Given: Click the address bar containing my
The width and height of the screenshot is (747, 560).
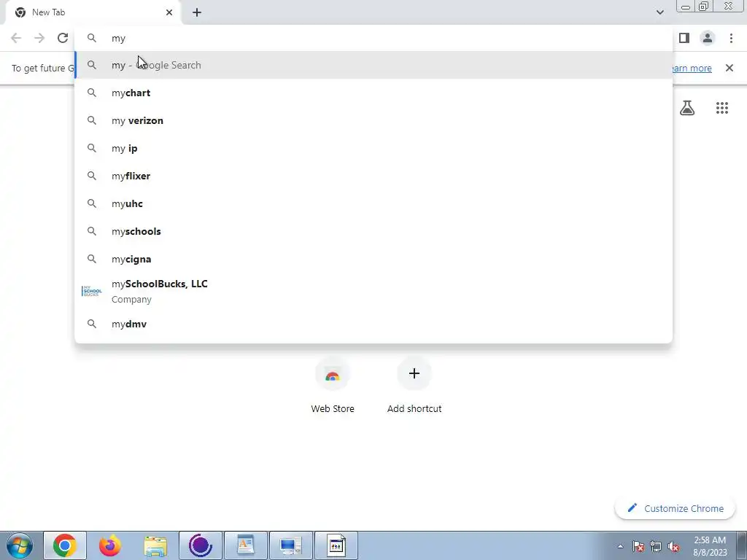Looking at the screenshot, I should click(x=373, y=38).
